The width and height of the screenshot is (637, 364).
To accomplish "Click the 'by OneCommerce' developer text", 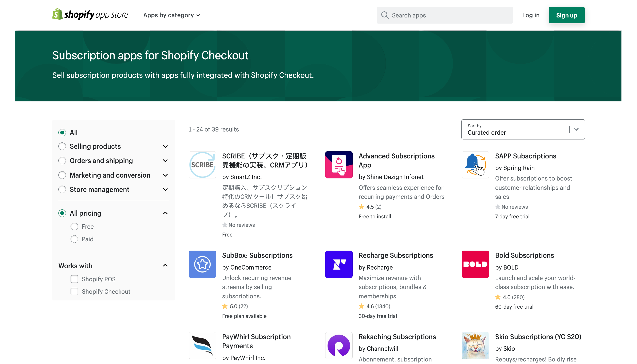I will (246, 267).
